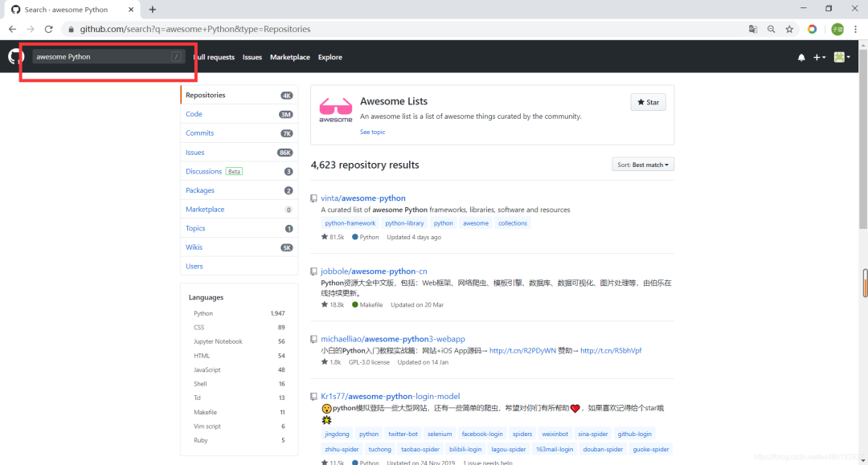
Task: Click the Google Translate icon in address bar
Action: pos(752,28)
